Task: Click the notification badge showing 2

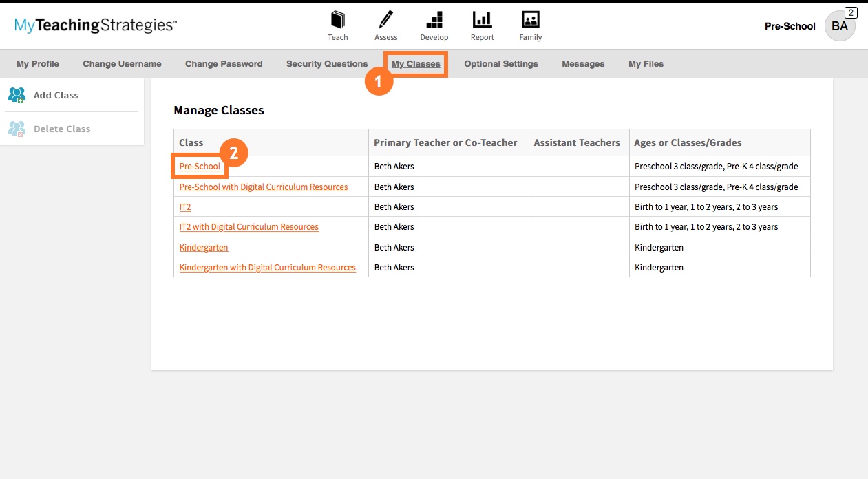Action: [x=849, y=12]
